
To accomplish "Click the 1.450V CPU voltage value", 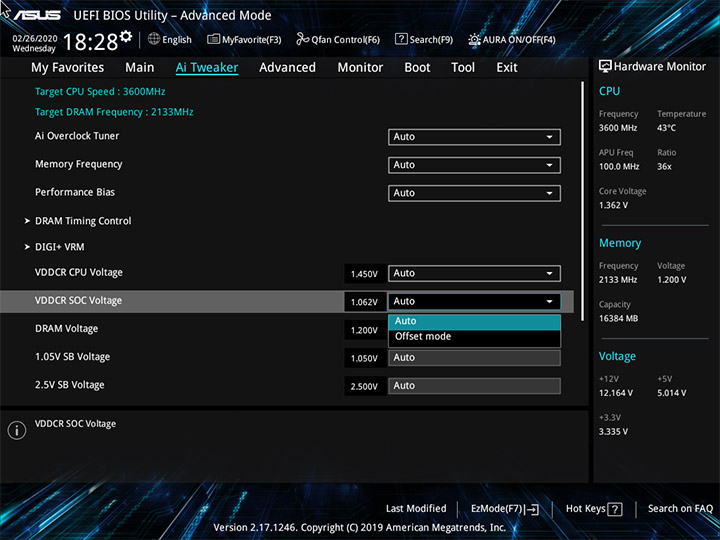I will (365, 274).
